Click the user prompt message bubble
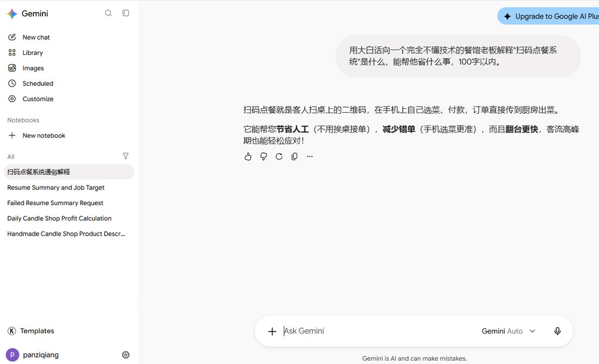This screenshot has height=364, width=599. point(458,56)
